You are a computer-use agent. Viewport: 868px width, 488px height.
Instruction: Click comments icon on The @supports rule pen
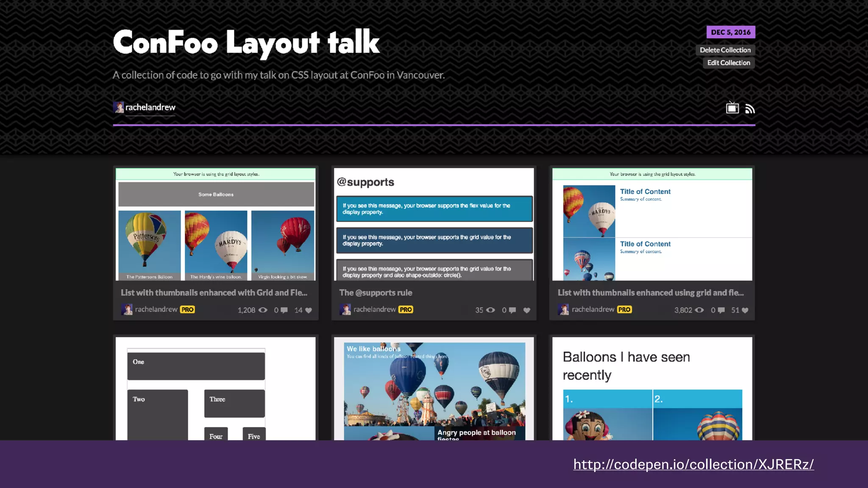(512, 310)
